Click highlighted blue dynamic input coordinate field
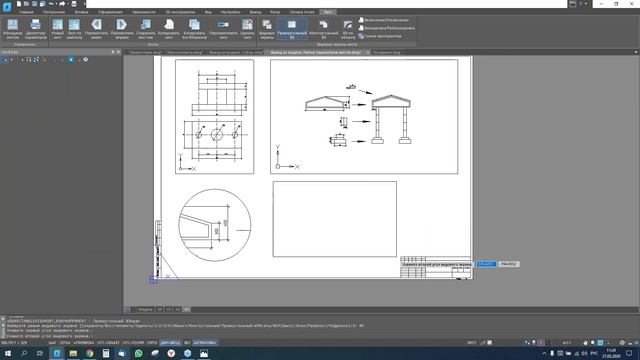This screenshot has width=640, height=360. (486, 264)
